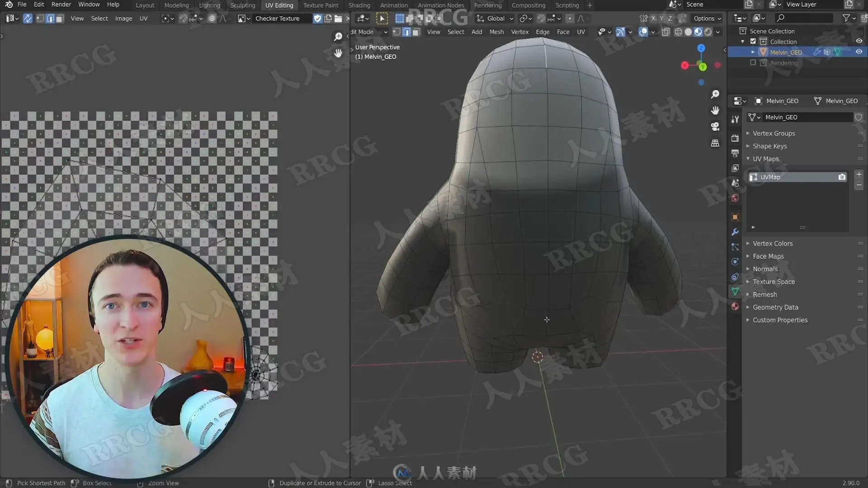Open Image menu in UV editor
This screenshot has height=488, width=868.
coord(123,19)
